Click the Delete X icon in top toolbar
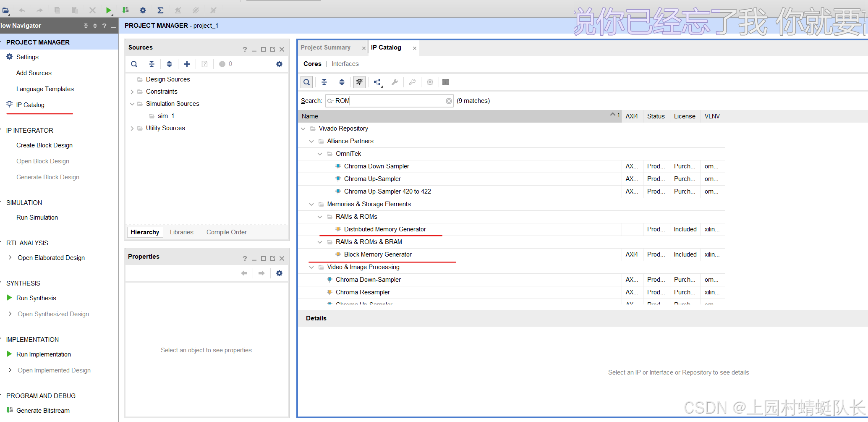The height and width of the screenshot is (422, 868). 92,10
